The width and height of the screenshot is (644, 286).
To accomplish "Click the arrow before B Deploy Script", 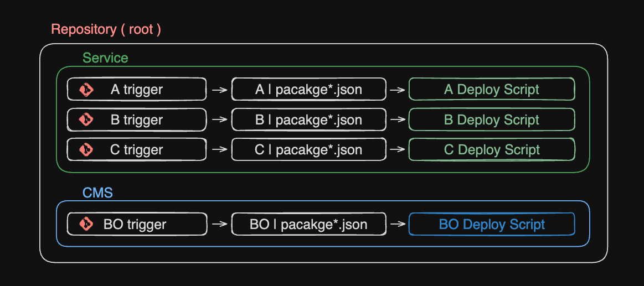I will coord(397,119).
